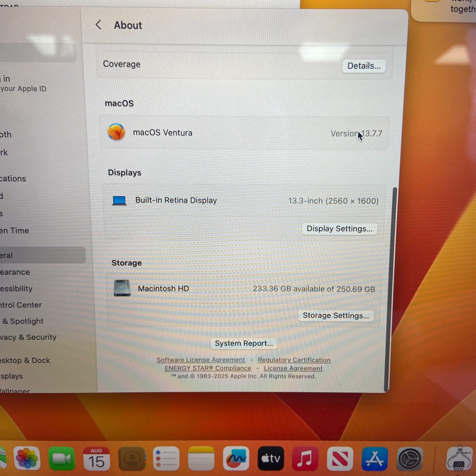
Task: Open Storage Settings
Action: tap(336, 315)
